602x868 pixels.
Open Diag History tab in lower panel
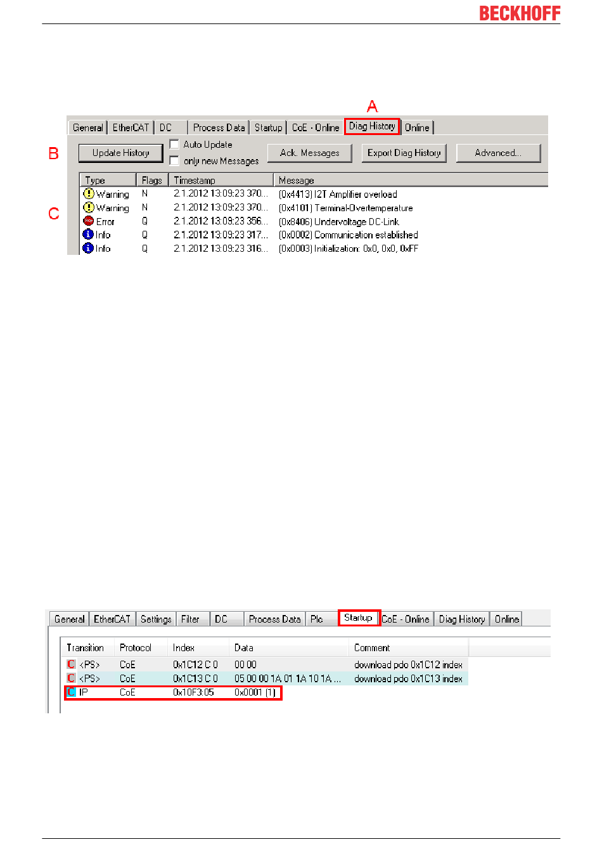462,619
